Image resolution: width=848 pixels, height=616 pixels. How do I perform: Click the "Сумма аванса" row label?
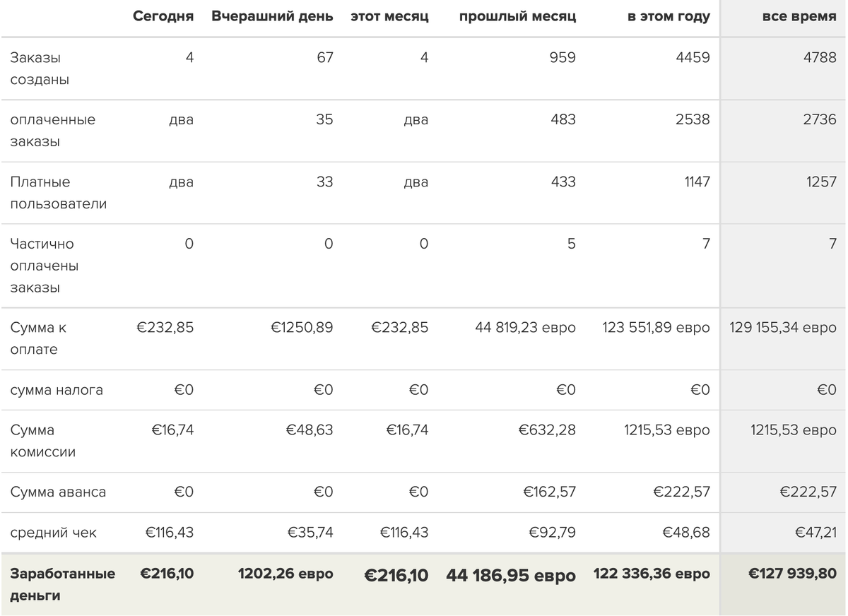tap(58, 492)
